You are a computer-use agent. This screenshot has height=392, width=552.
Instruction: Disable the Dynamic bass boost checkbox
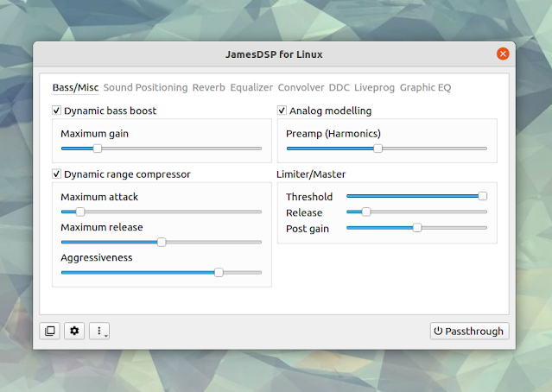point(56,111)
